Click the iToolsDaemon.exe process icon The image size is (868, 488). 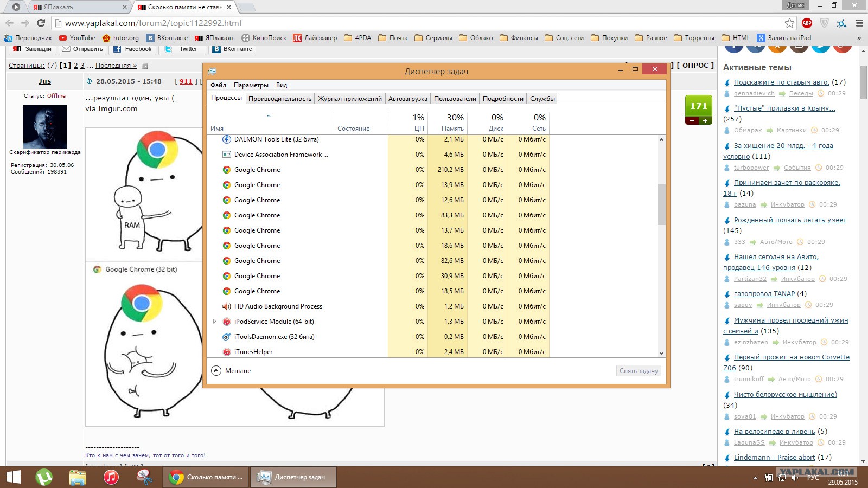[x=227, y=337]
